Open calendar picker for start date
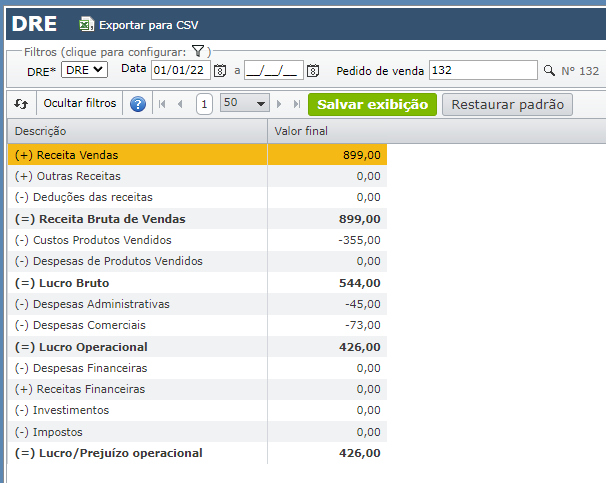The image size is (606, 483). 220,70
